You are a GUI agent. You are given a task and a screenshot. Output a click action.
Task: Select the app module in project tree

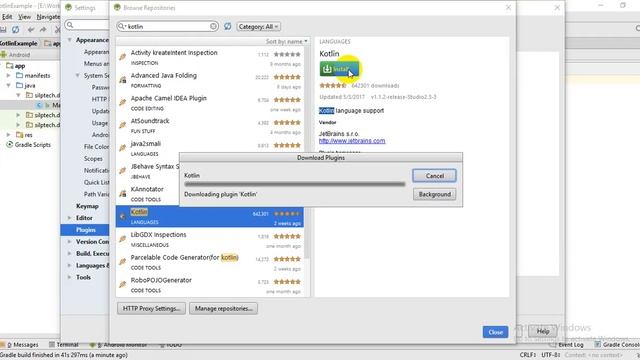pyautogui.click(x=16, y=66)
